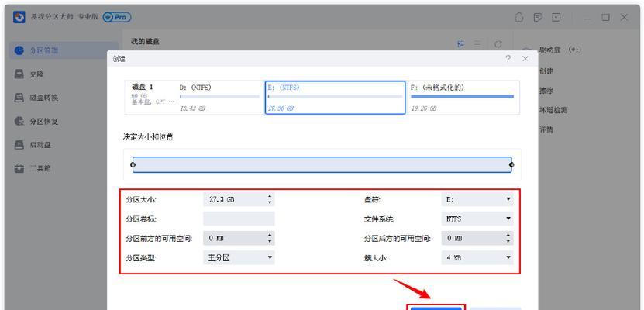The width and height of the screenshot is (644, 310).
Task: Click the app logo icon in title bar
Action: pos(19,17)
